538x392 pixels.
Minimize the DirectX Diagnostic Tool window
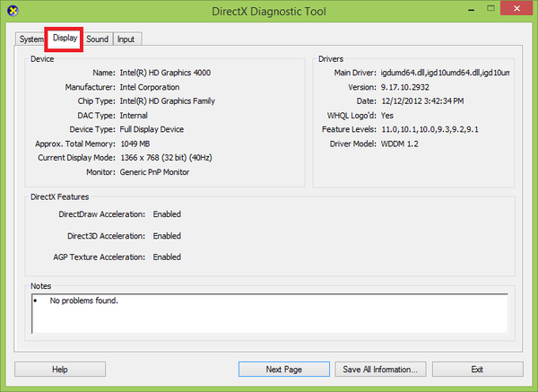(472, 9)
